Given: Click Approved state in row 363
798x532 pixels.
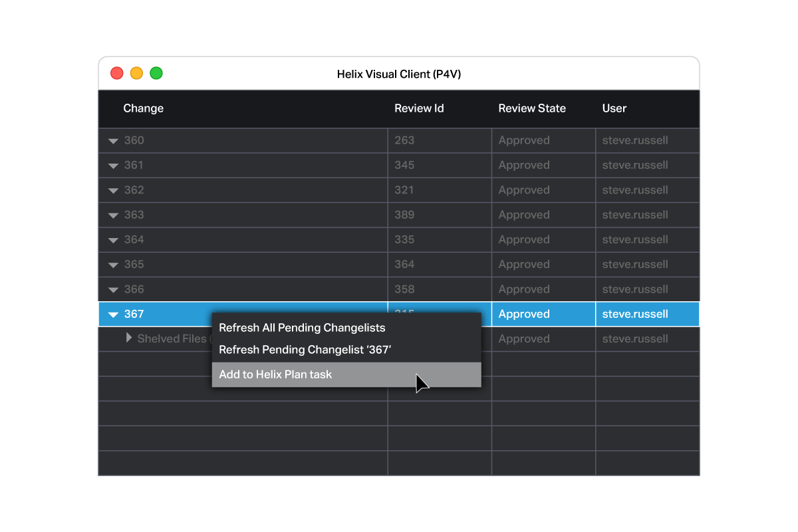Looking at the screenshot, I should (524, 215).
